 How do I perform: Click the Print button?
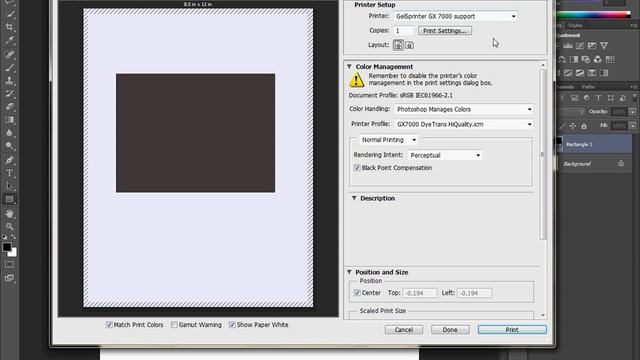click(x=512, y=330)
